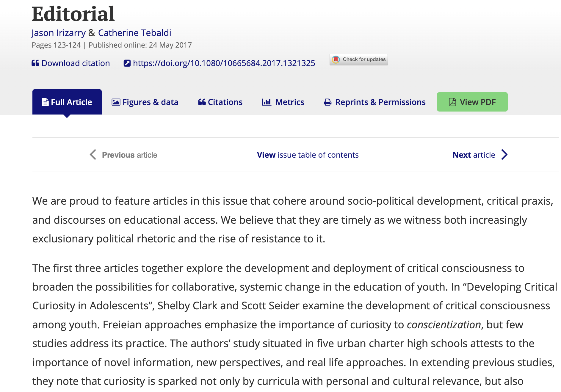Open View issue table of contents

tap(308, 155)
